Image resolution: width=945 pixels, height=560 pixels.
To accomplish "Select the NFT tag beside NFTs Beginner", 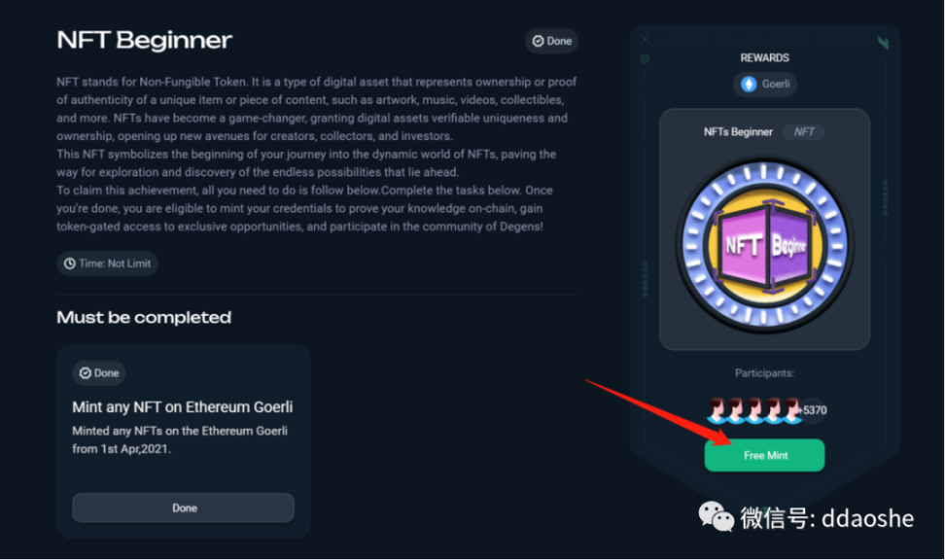I will click(x=804, y=132).
